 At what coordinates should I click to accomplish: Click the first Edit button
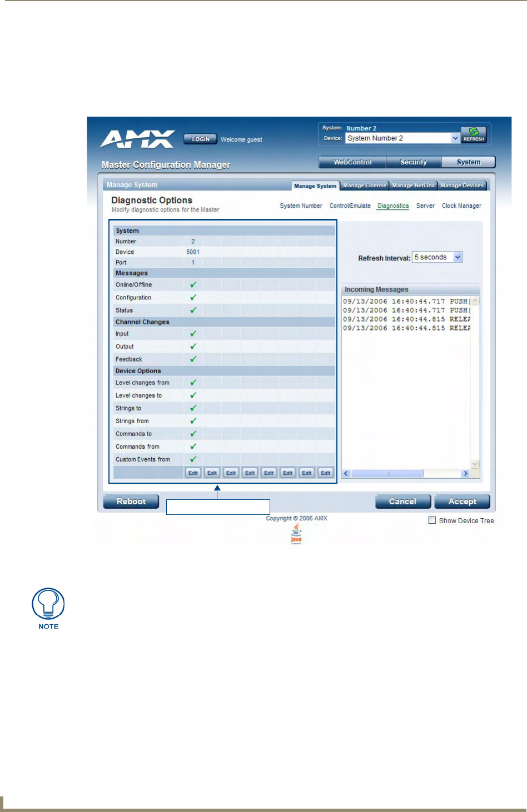point(193,473)
